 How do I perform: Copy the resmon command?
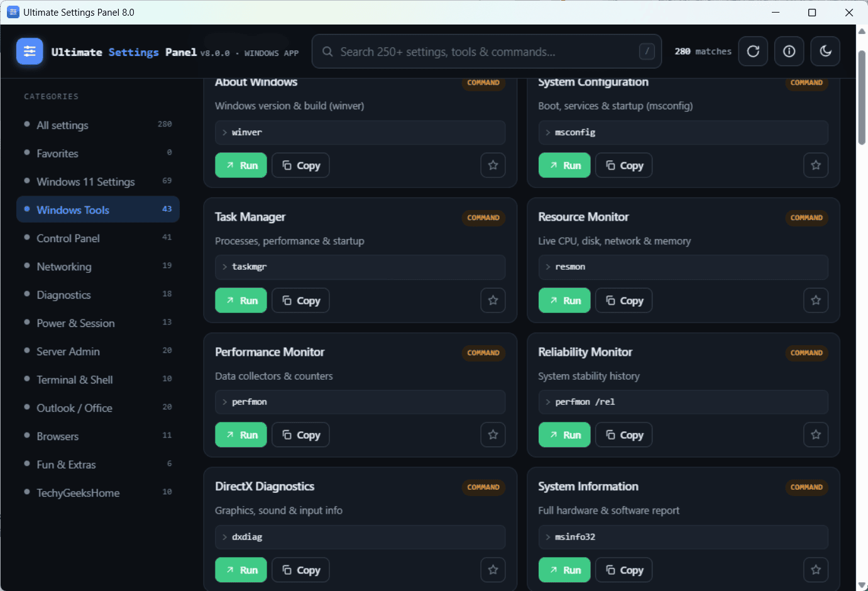[624, 301]
